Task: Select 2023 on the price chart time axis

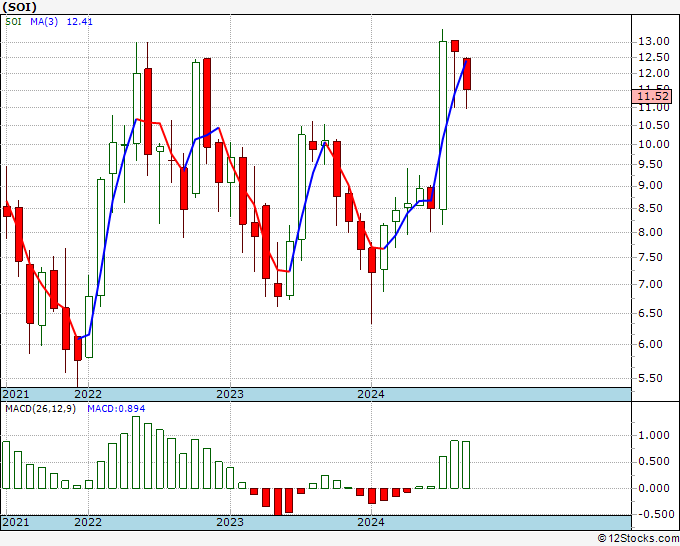Action: 230,394
